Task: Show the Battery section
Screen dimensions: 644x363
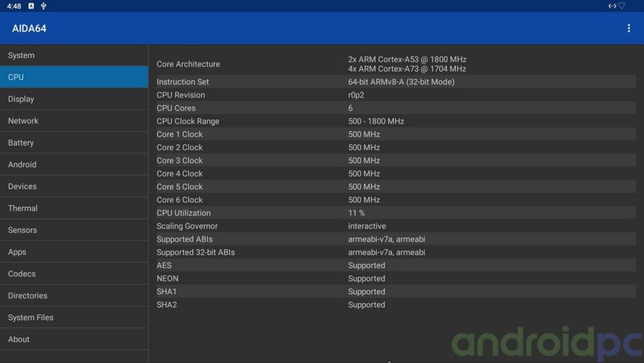Action: 74,142
